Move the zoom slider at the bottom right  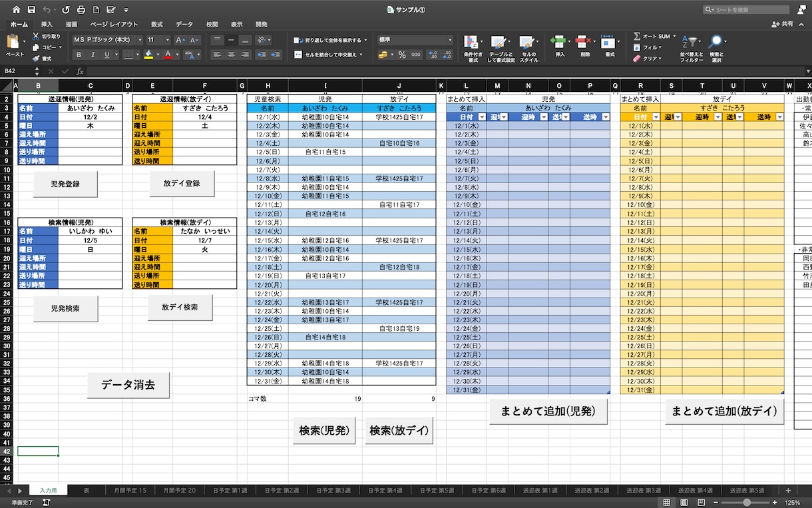pos(747,502)
